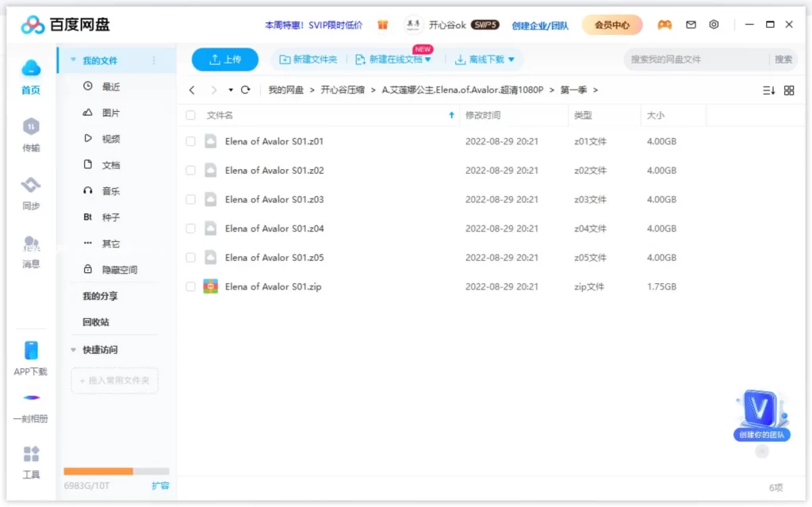Check the box for Elena of Avalor S01.z01
Image resolution: width=812 pixels, height=507 pixels.
coord(190,141)
